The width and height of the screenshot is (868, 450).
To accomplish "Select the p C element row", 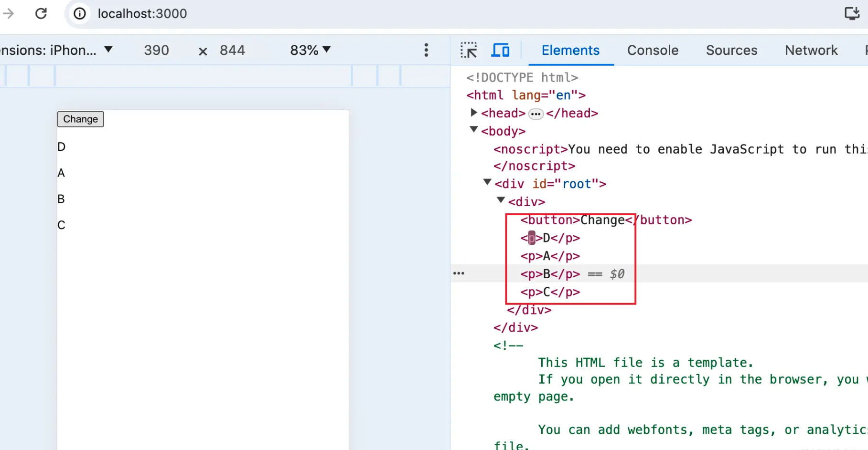I will pyautogui.click(x=550, y=292).
